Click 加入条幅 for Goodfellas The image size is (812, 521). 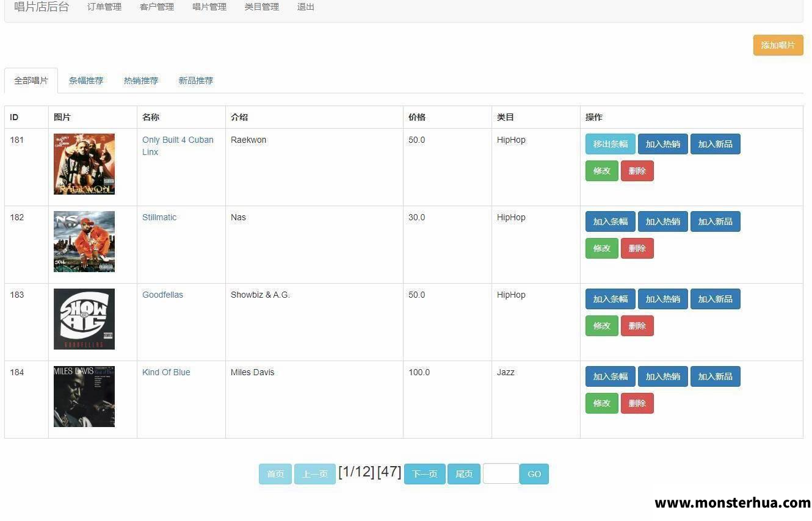611,299
